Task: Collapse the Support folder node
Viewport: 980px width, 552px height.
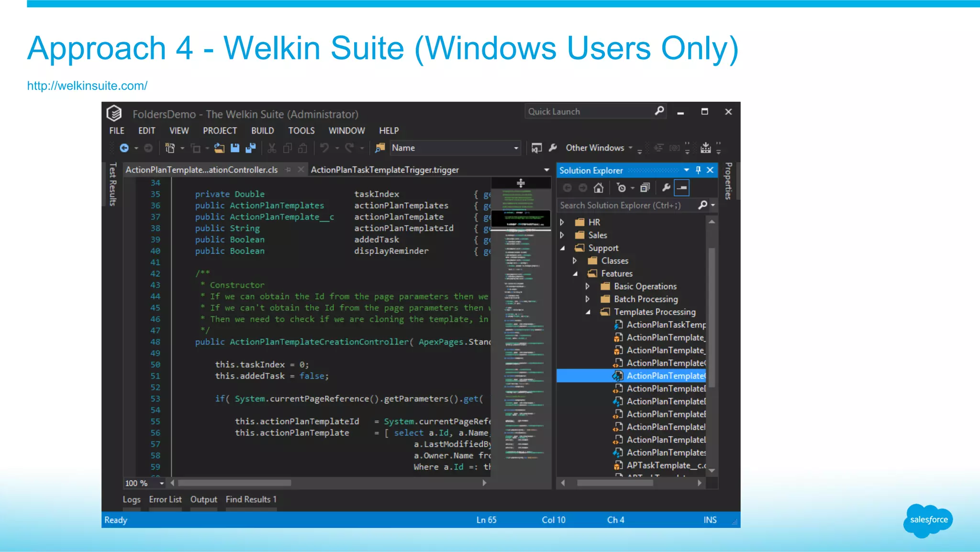Action: (563, 248)
